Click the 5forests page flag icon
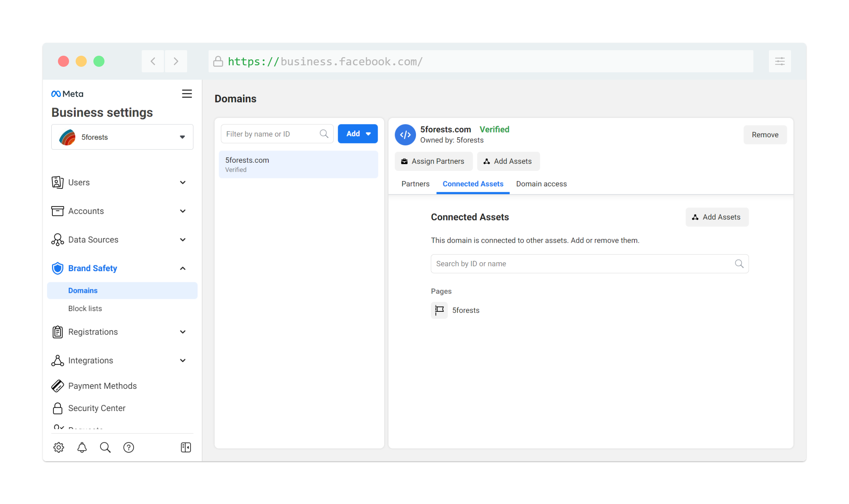This screenshot has width=849, height=504. coord(439,310)
